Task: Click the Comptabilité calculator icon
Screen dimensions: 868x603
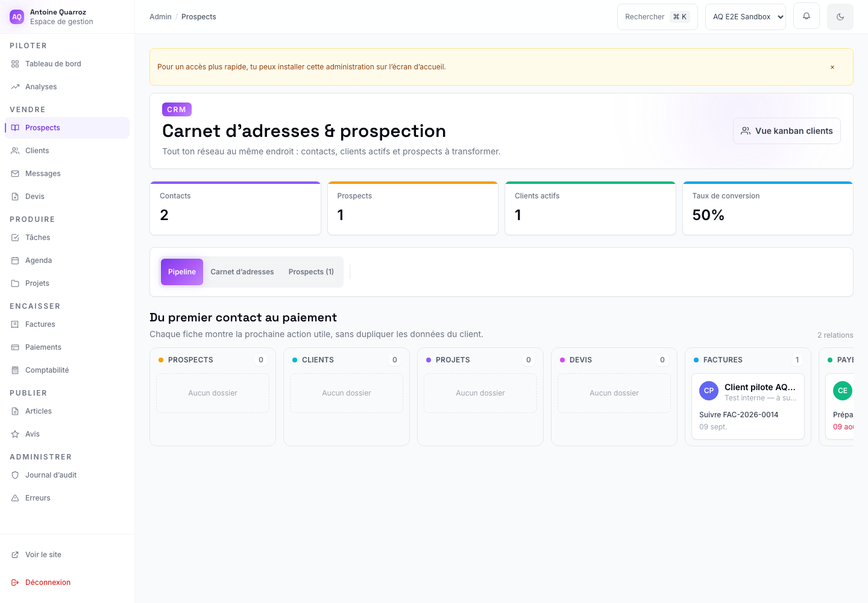Action: click(15, 370)
